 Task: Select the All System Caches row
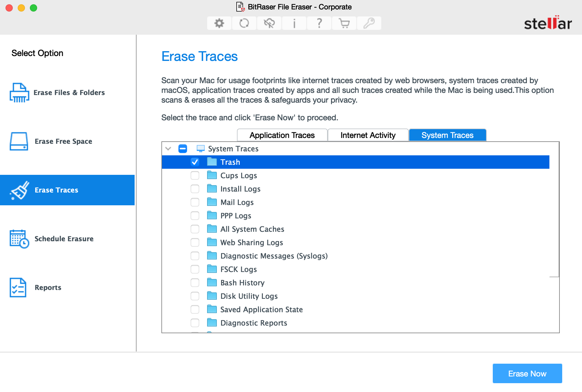(355, 229)
